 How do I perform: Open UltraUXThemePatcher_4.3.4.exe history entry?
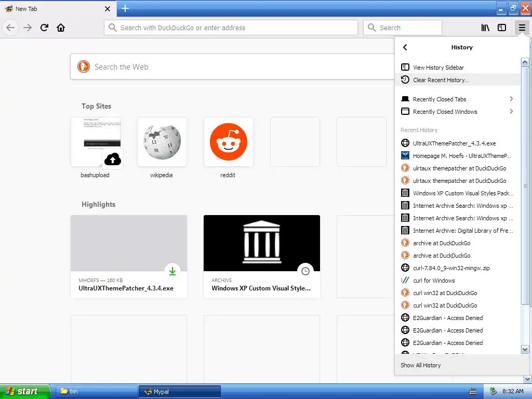tap(458, 143)
